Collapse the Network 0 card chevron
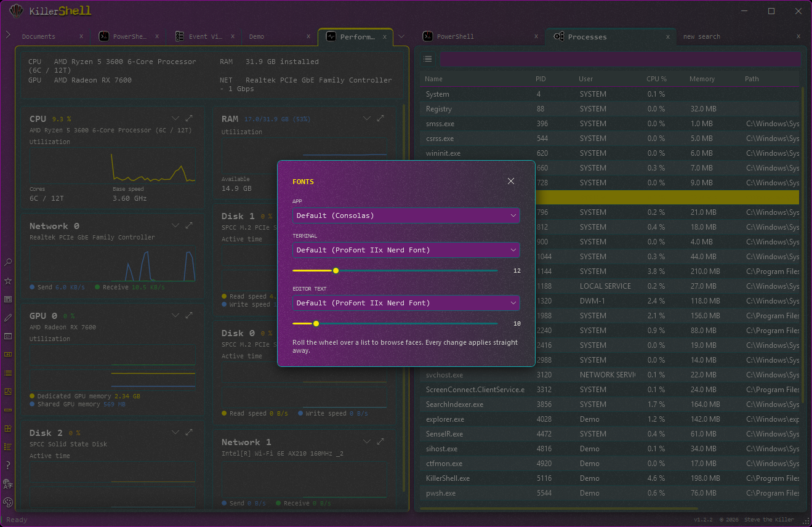This screenshot has width=812, height=527. point(175,226)
